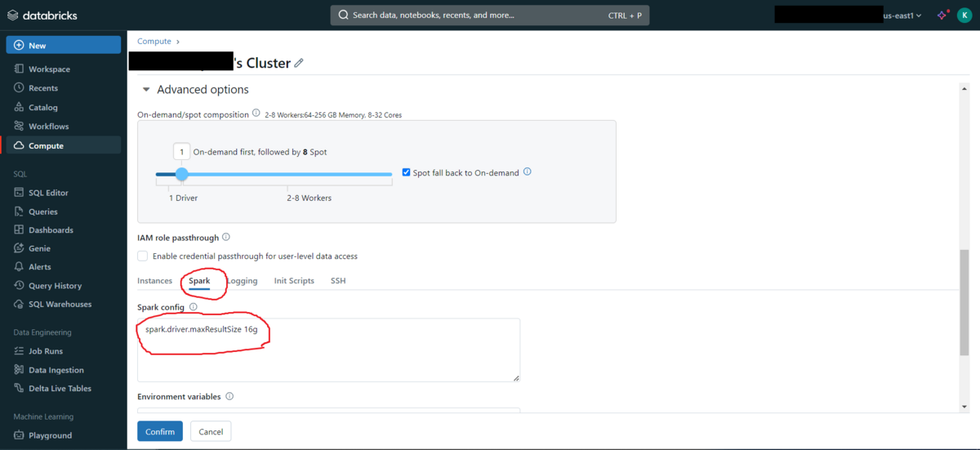Click the Workflows sidebar icon
The image size is (980, 450).
[19, 127]
